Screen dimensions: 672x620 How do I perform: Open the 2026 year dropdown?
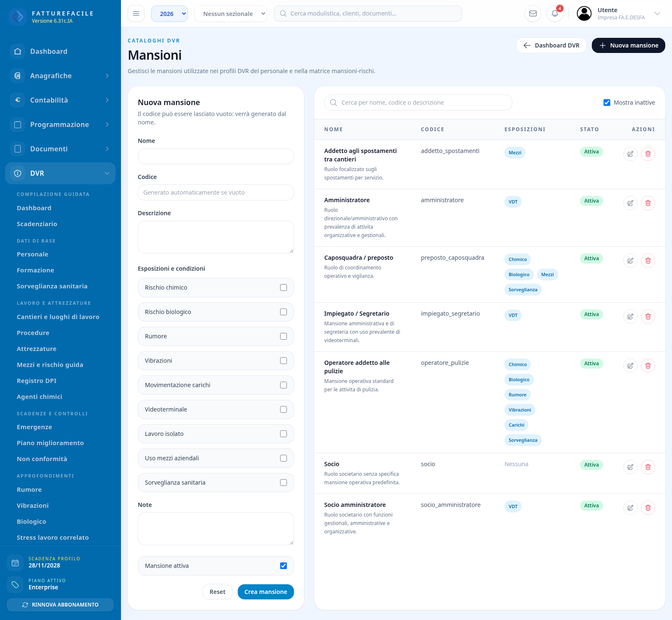[x=169, y=13]
